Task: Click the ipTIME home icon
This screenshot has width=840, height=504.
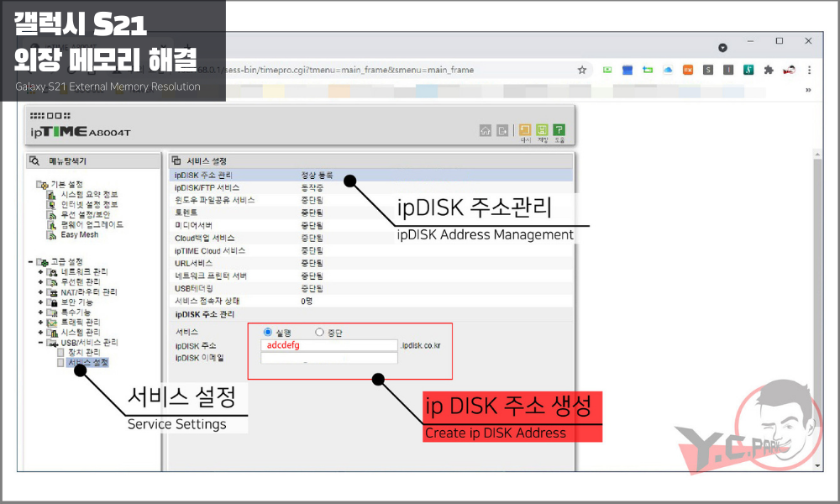Action: [486, 131]
